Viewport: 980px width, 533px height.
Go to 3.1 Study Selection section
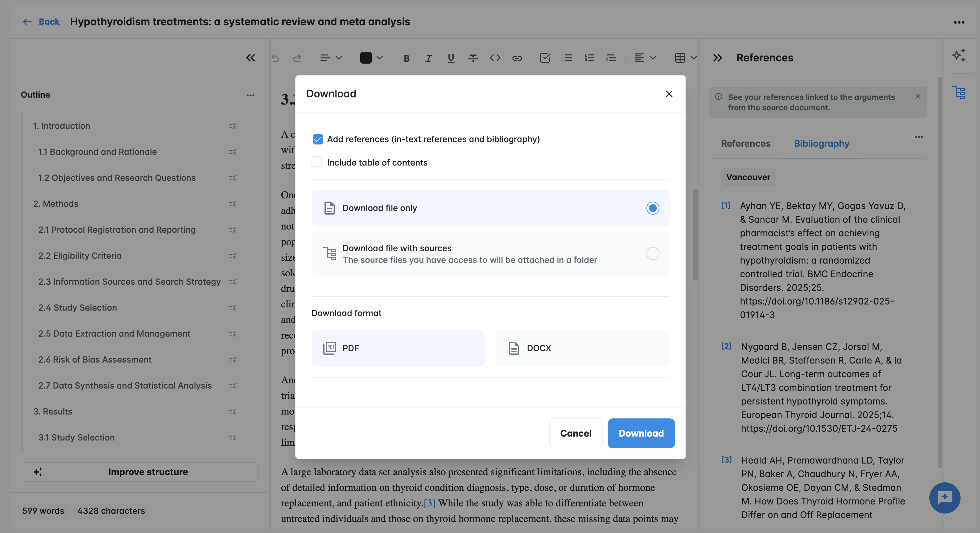77,438
